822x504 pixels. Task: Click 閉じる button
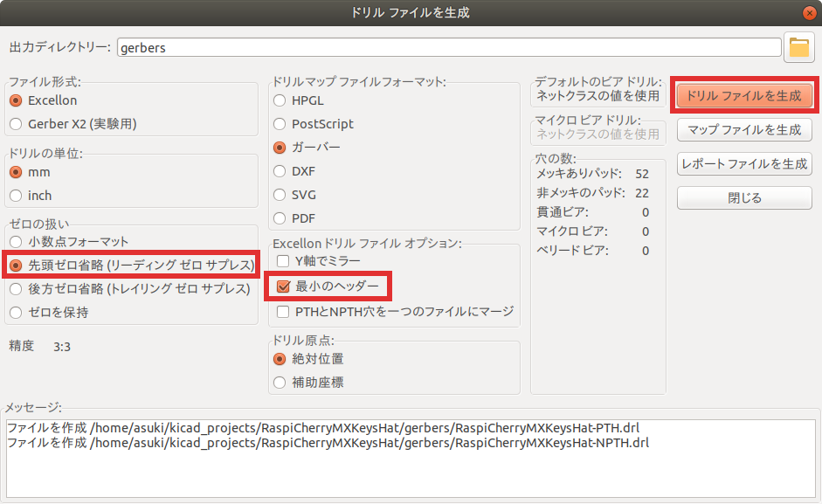click(x=744, y=198)
